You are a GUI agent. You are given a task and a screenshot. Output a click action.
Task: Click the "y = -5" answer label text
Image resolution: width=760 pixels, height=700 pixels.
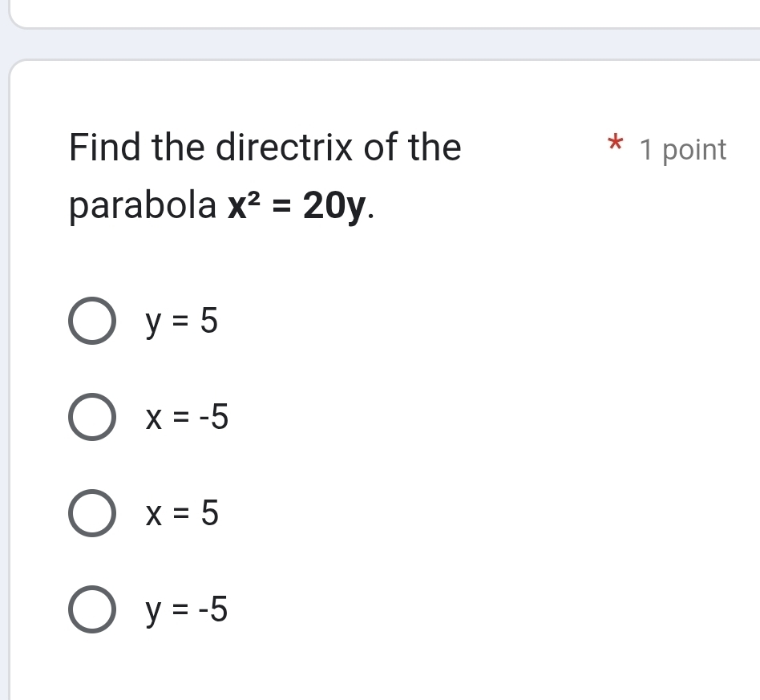tap(187, 611)
